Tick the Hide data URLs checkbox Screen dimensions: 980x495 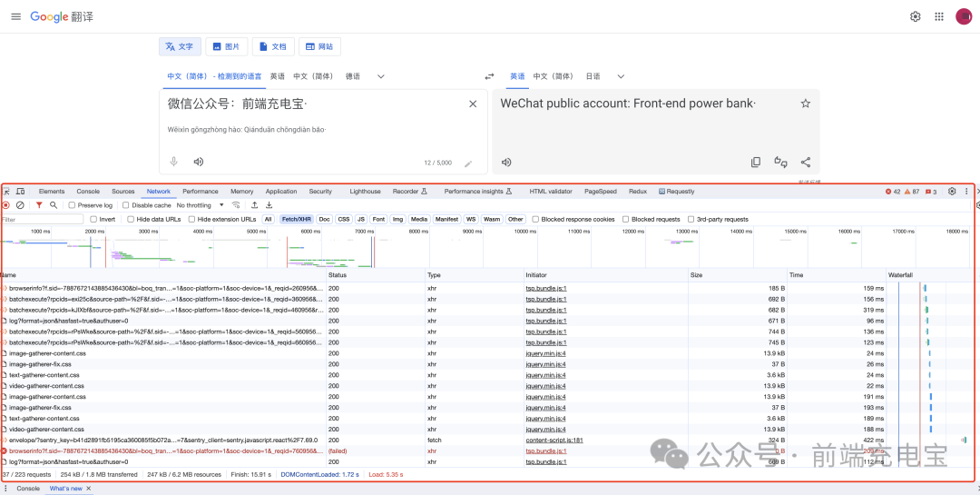131,219
